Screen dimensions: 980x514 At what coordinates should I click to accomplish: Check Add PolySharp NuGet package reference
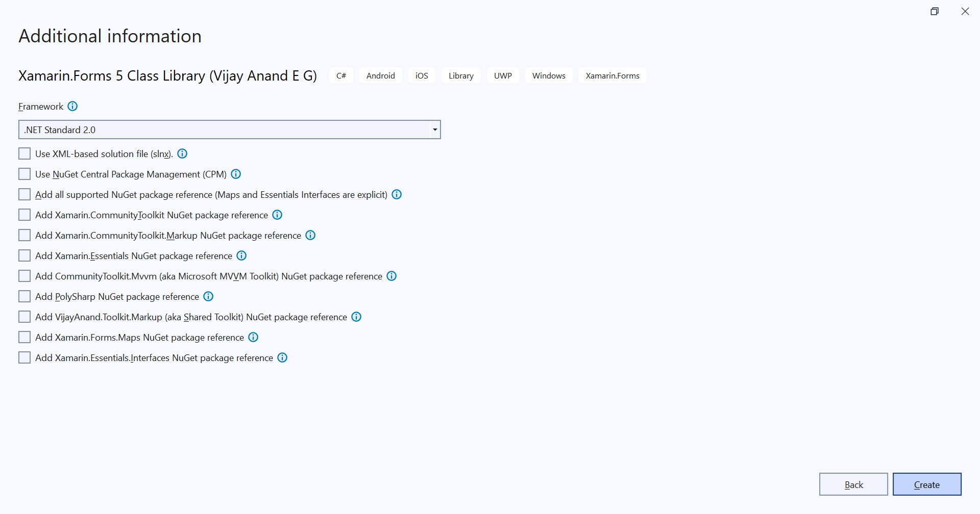(24, 296)
